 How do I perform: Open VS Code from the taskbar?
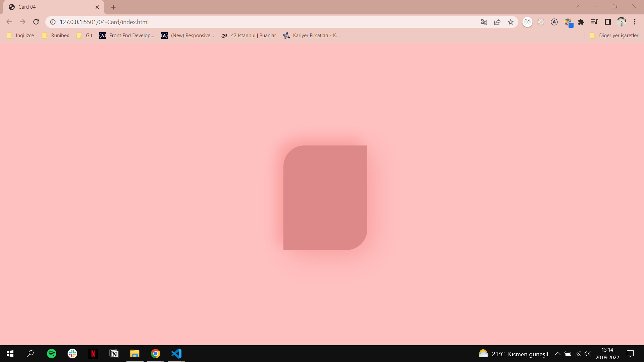176,353
